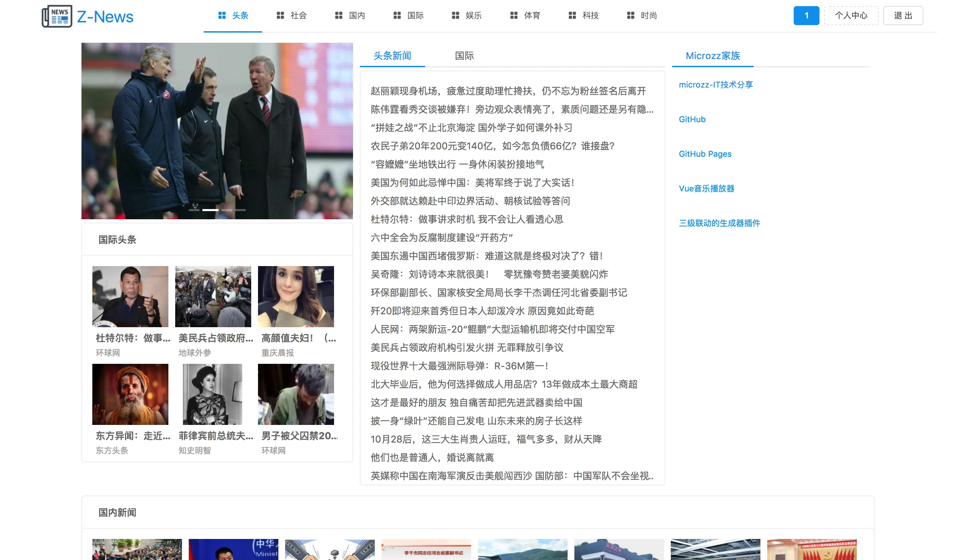The height and width of the screenshot is (560, 977).
Task: Click the 杜特尔特 news thumbnail image
Action: coord(130,296)
